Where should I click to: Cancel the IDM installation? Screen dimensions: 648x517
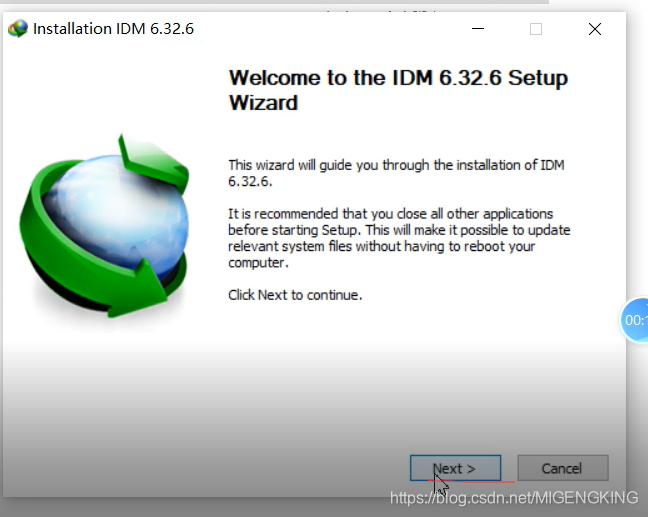point(563,468)
